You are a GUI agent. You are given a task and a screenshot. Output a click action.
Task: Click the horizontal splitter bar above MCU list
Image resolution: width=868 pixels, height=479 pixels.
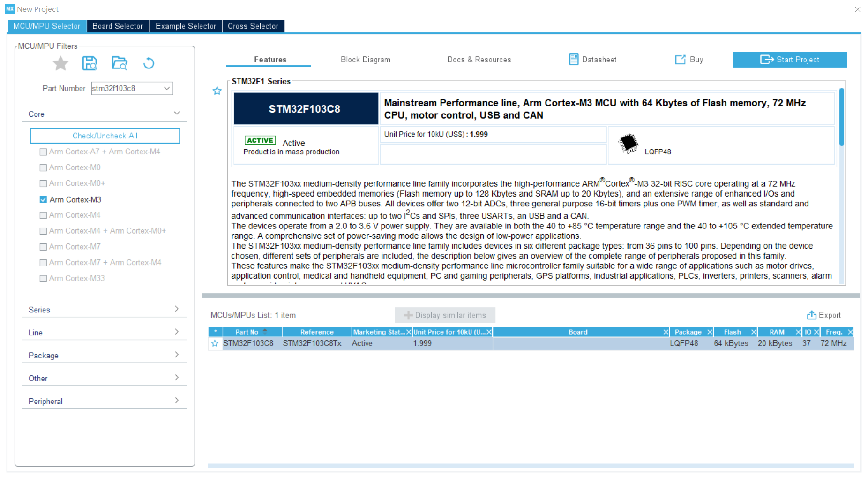[531, 296]
